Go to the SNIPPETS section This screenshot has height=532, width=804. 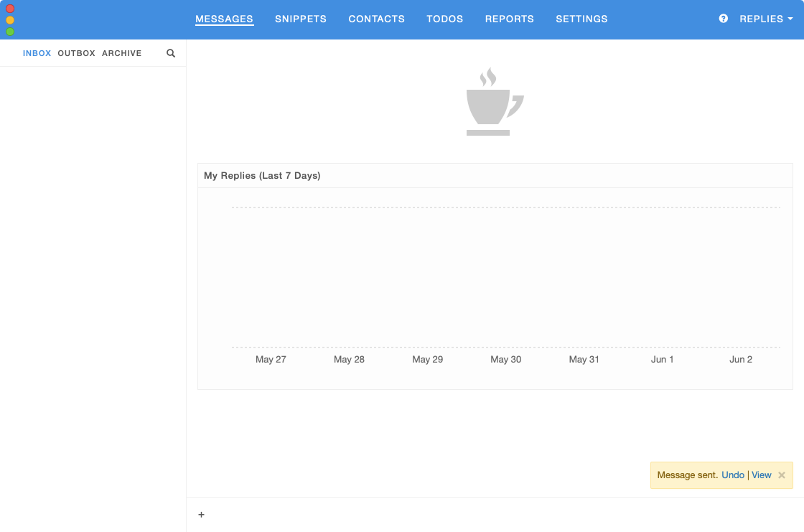[x=301, y=19]
